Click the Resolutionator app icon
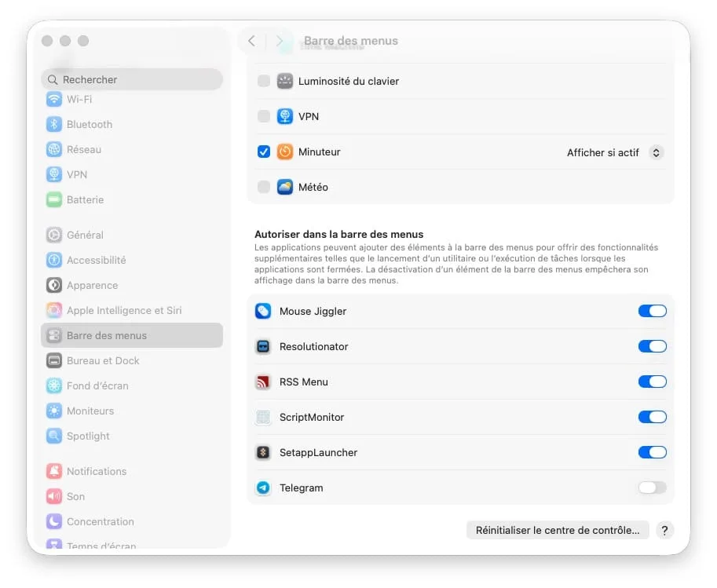This screenshot has height=588, width=717. (263, 347)
